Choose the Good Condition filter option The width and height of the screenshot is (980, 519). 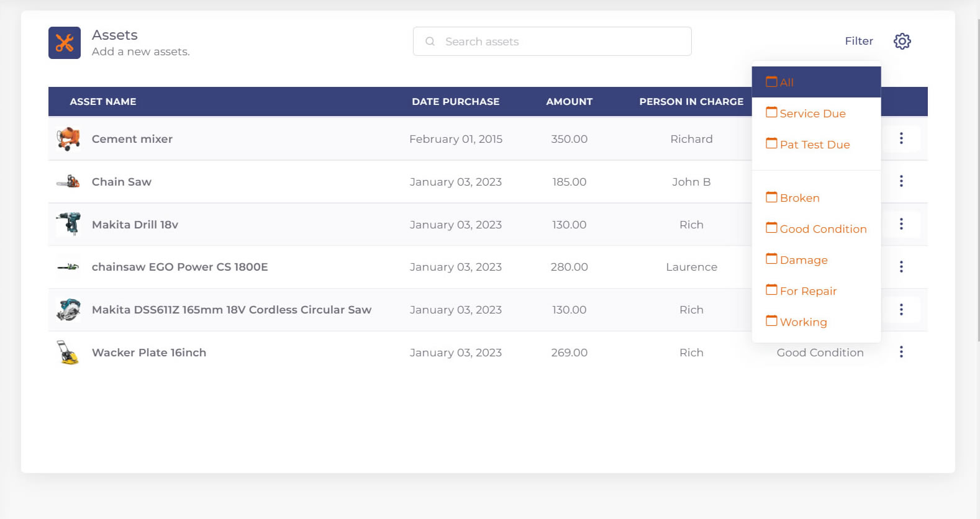pyautogui.click(x=816, y=228)
